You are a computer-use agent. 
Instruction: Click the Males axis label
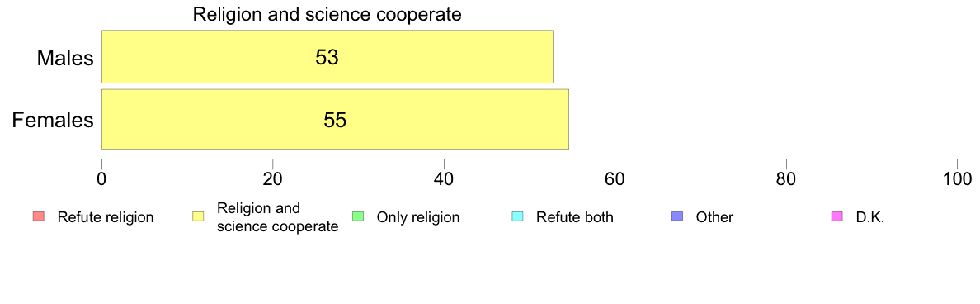point(65,58)
